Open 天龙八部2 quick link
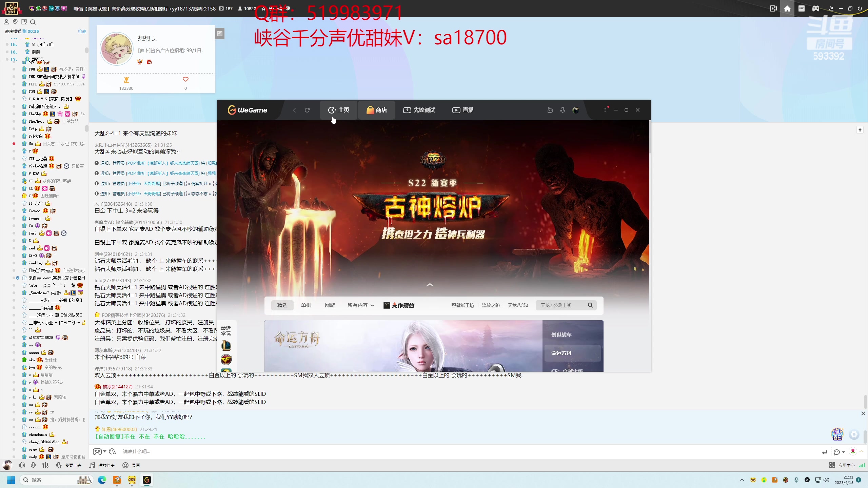 (x=518, y=305)
